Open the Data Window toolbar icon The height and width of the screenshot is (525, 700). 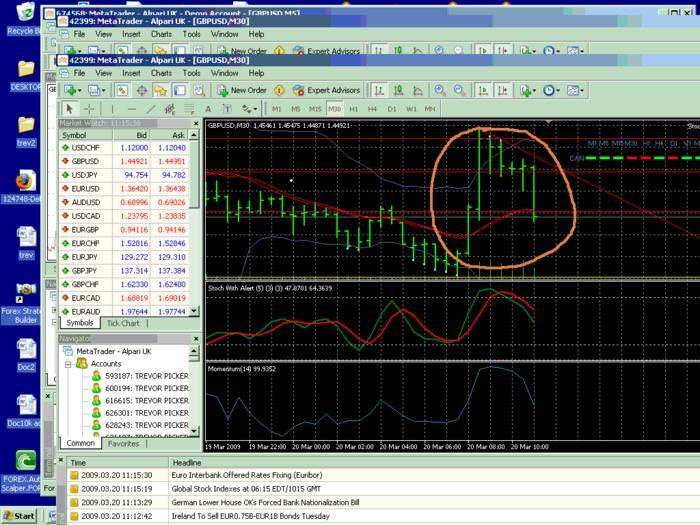(142, 90)
